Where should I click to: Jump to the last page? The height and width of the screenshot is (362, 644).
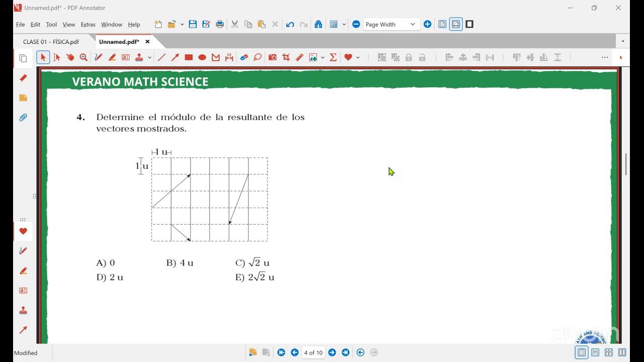coord(346,352)
